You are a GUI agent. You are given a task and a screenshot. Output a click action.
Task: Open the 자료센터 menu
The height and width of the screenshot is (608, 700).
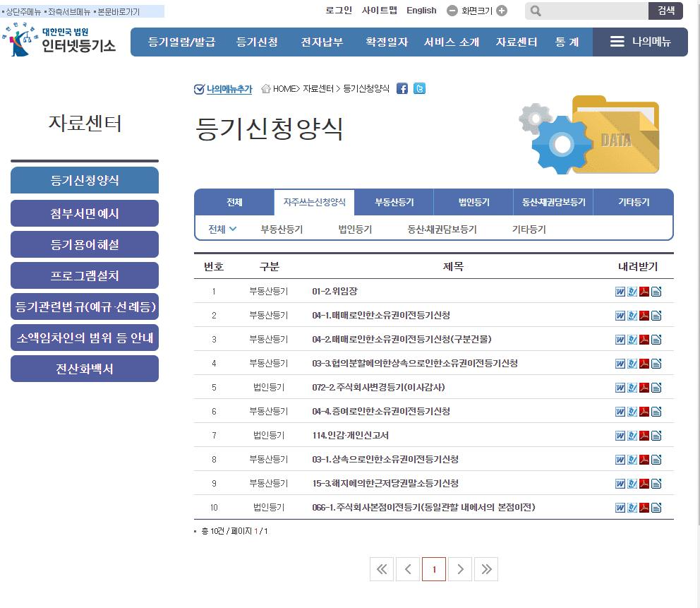click(516, 42)
